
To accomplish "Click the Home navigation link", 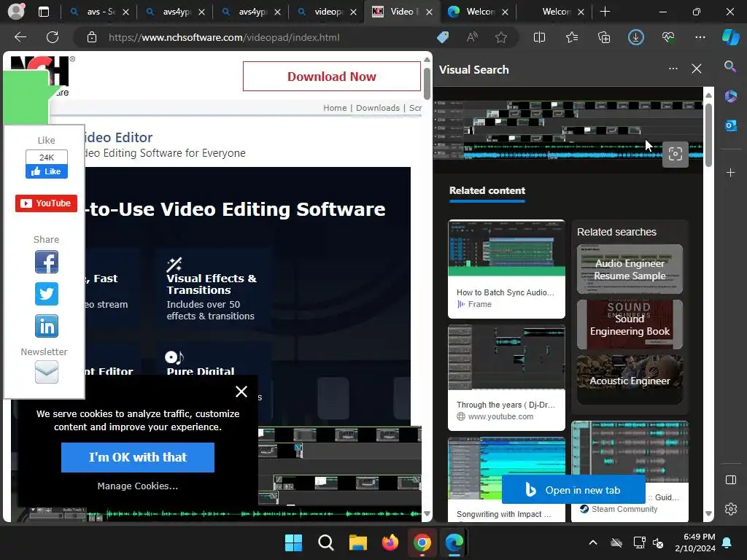I will point(335,108).
